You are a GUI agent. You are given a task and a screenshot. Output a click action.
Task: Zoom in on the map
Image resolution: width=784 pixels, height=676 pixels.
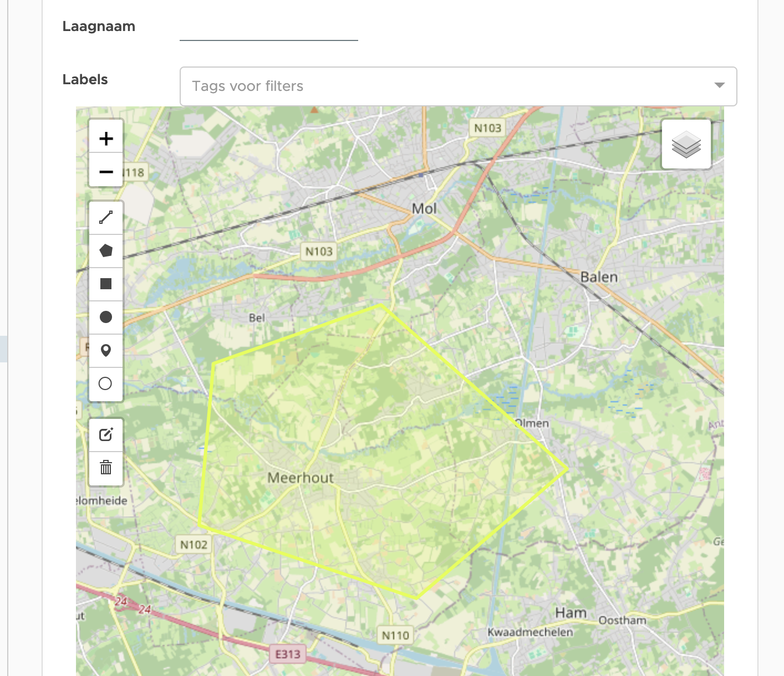pos(106,139)
